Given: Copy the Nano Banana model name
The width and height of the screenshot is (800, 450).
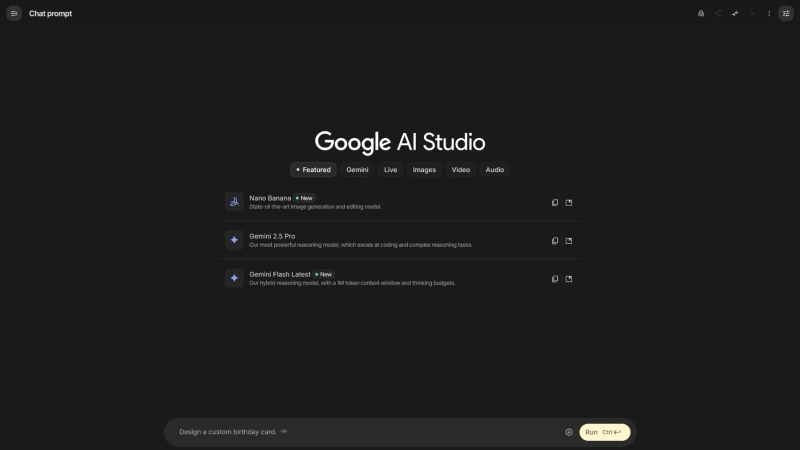Looking at the screenshot, I should pyautogui.click(x=555, y=202).
